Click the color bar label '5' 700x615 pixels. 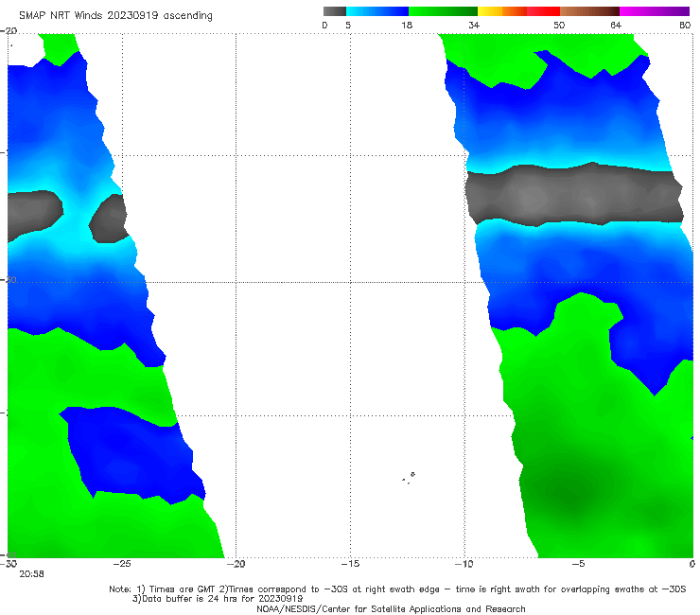click(x=348, y=26)
